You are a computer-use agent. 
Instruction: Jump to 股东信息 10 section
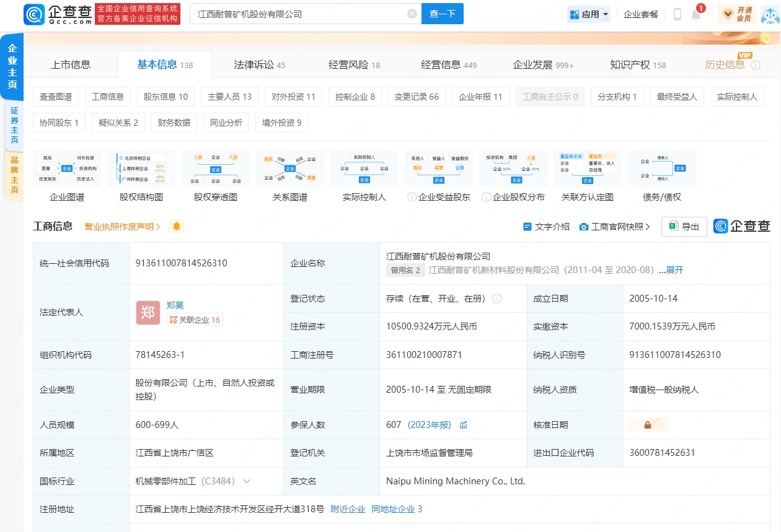tap(165, 97)
